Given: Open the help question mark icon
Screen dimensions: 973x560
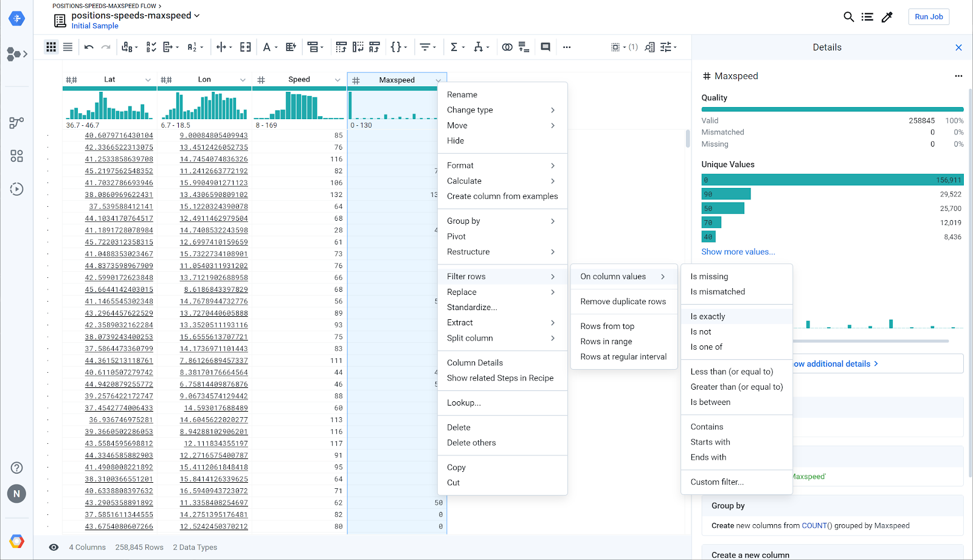Looking at the screenshot, I should [x=17, y=468].
